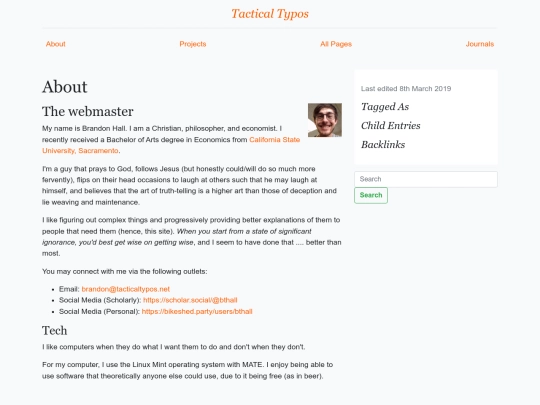Focus the Search text field

[x=426, y=179]
